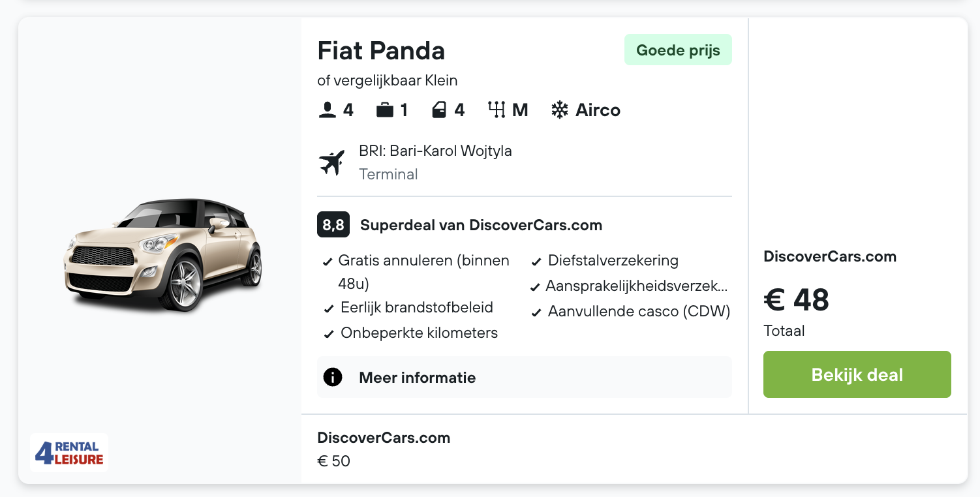Click the Fiat Panda car image
This screenshot has width=980, height=497.
pos(163,254)
